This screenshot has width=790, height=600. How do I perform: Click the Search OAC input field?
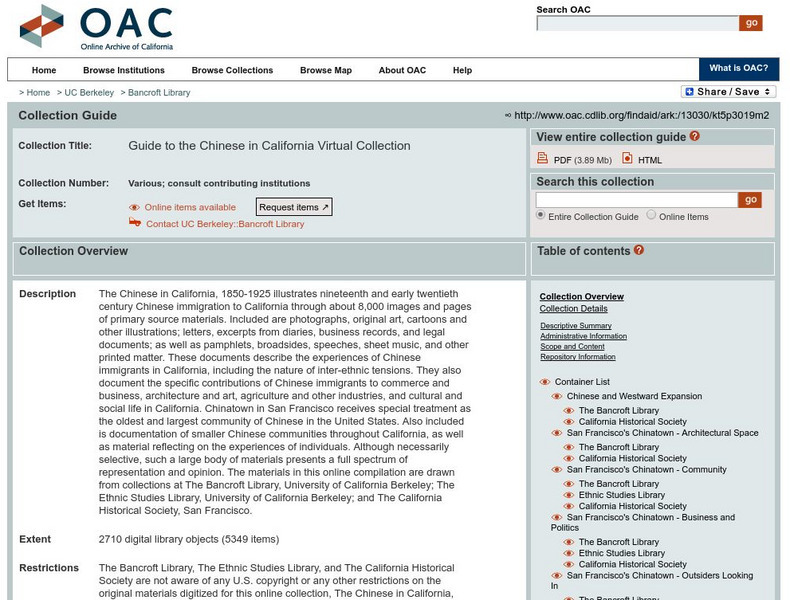click(x=638, y=23)
